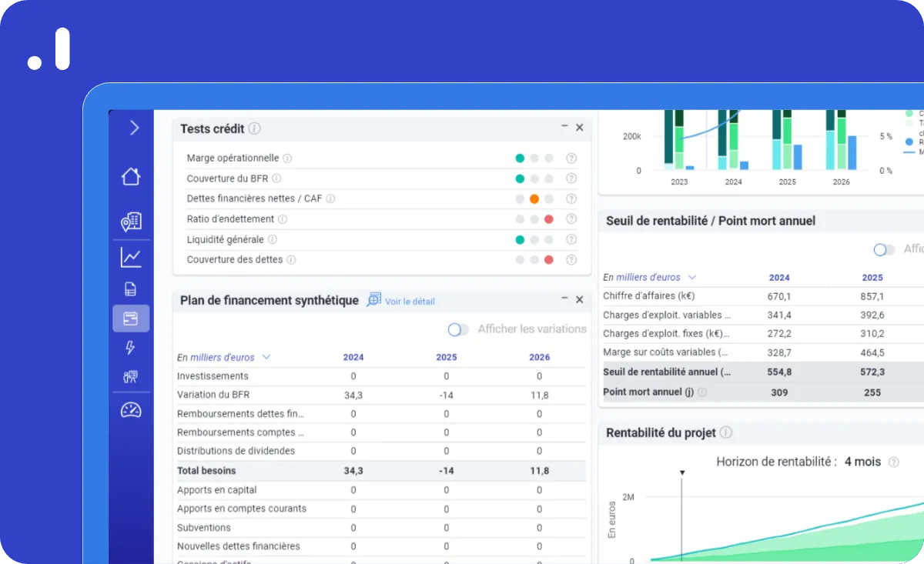Click info icon next to Point mort annuel
The image size is (924, 564).
click(x=702, y=392)
